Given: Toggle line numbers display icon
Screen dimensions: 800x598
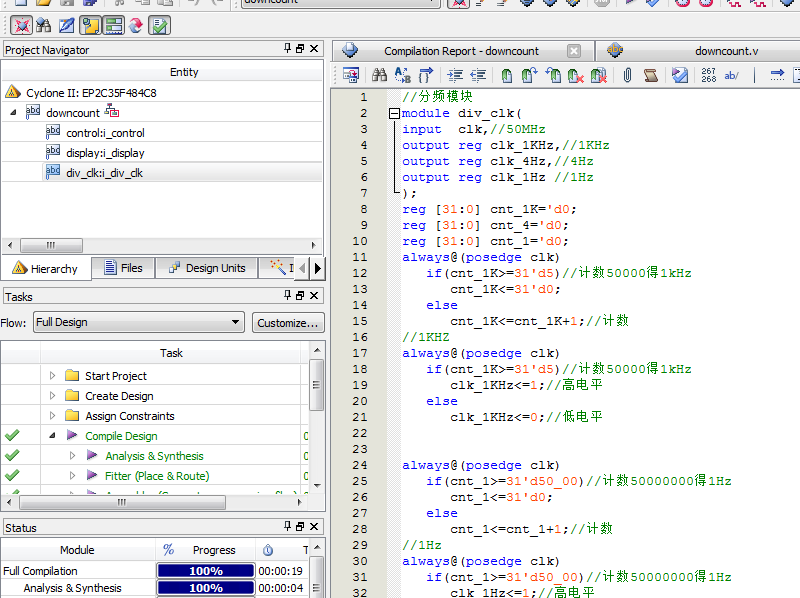Looking at the screenshot, I should point(709,75).
